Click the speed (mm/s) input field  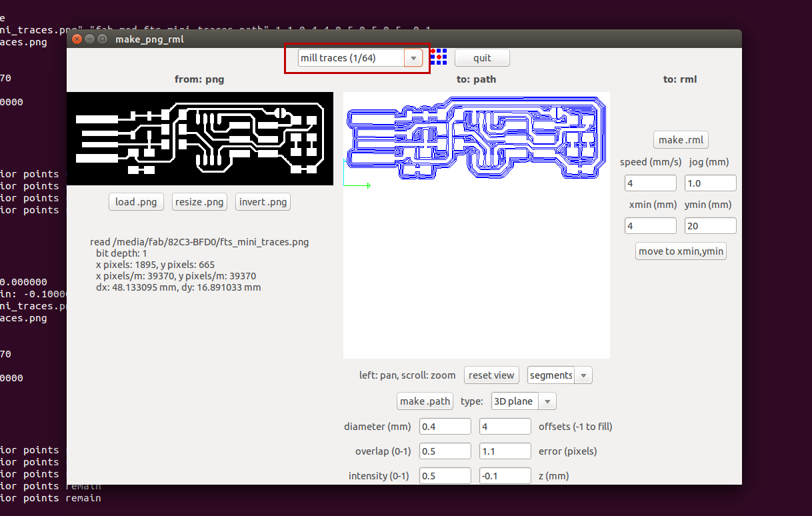click(650, 183)
